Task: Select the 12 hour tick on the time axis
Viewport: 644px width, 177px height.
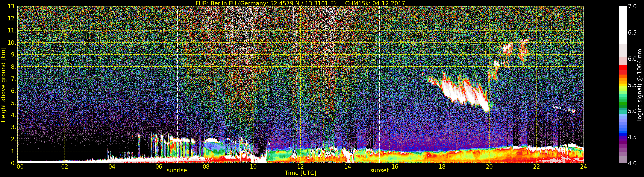Action: [300, 167]
